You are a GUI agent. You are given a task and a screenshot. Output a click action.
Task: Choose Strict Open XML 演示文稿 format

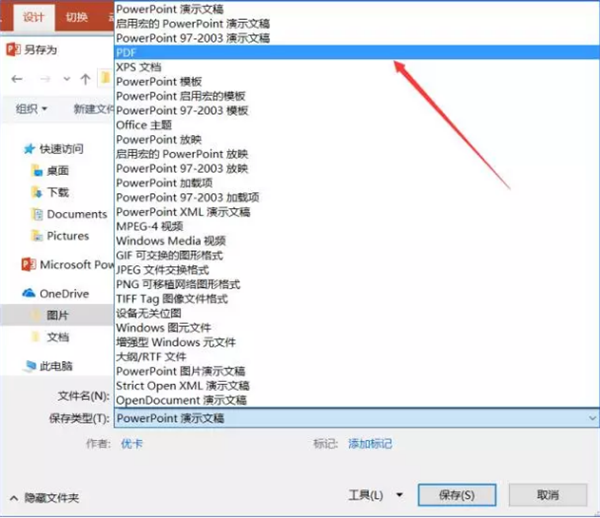[x=357, y=386]
